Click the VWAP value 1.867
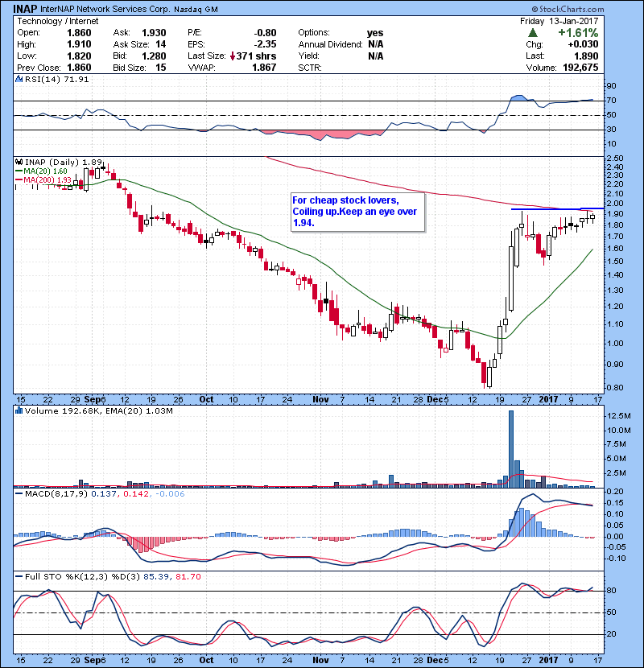Screen dimensions: 644x668 [x=264, y=68]
